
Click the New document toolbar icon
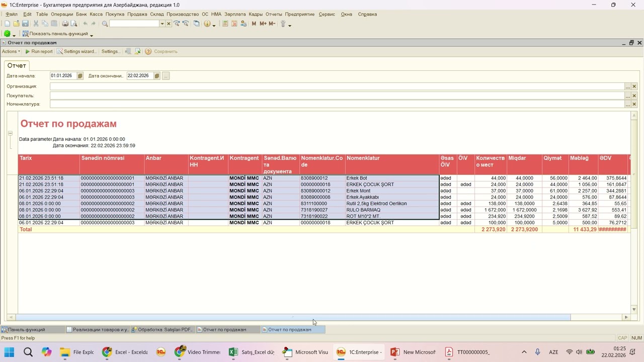7,24
